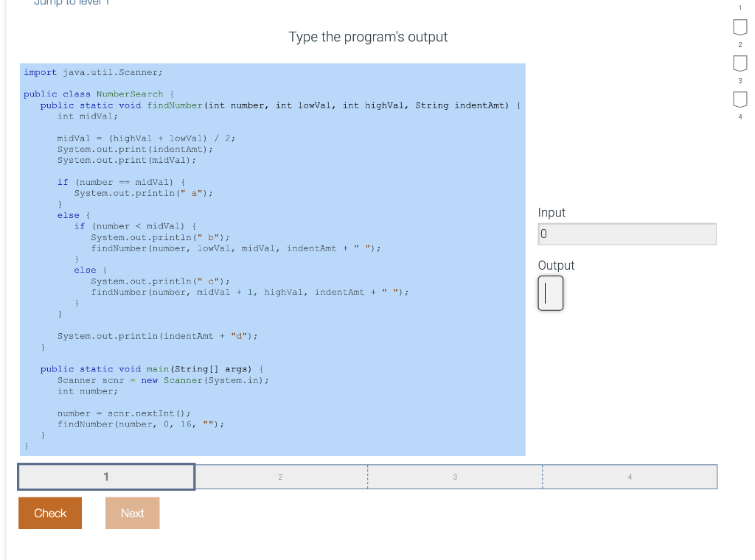Click the Input label

tap(551, 212)
